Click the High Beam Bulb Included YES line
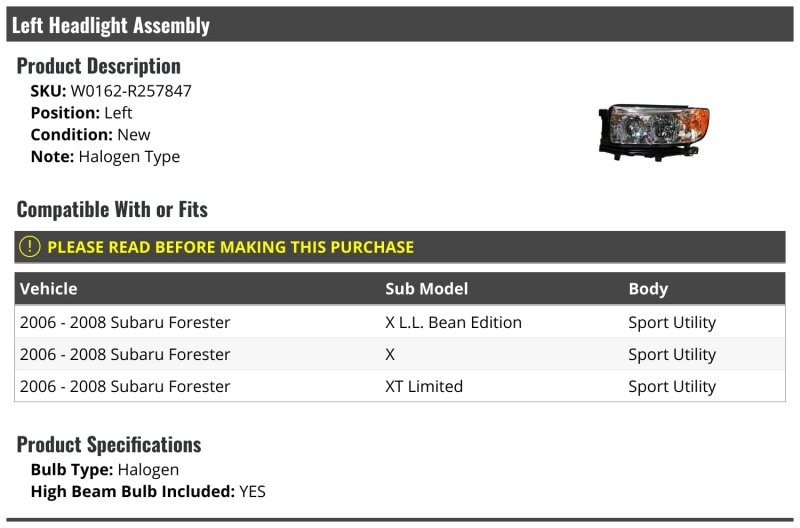 click(x=148, y=491)
